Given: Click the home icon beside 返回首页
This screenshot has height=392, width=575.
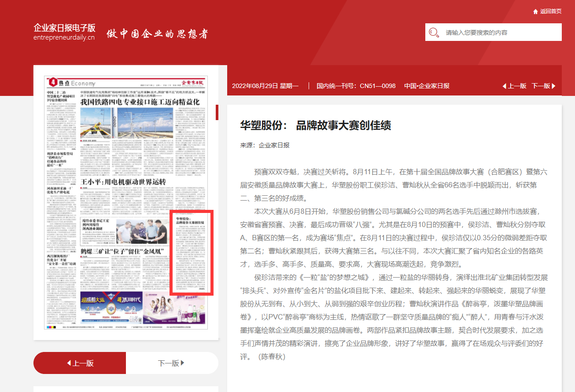Looking at the screenshot, I should click(x=535, y=11).
